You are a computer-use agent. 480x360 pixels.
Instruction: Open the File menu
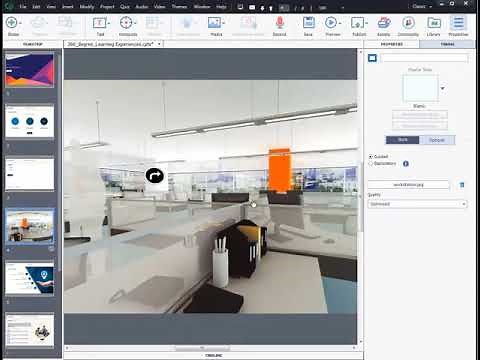tap(23, 6)
